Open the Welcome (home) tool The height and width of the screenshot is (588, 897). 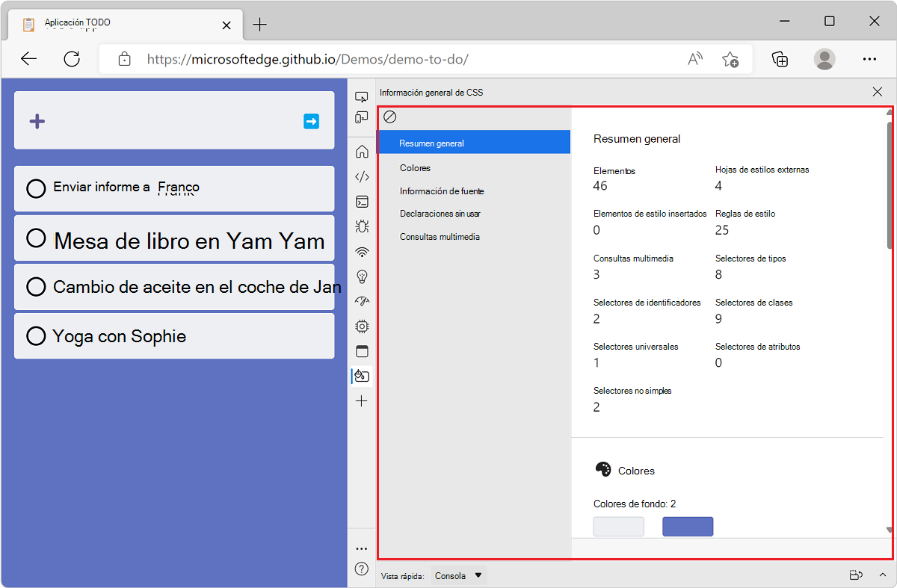click(x=362, y=152)
